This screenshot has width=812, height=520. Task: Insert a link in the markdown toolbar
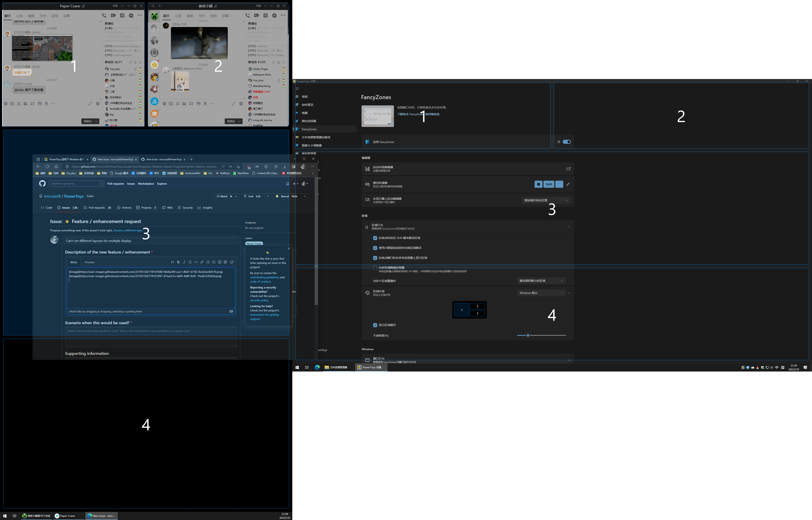(202, 262)
